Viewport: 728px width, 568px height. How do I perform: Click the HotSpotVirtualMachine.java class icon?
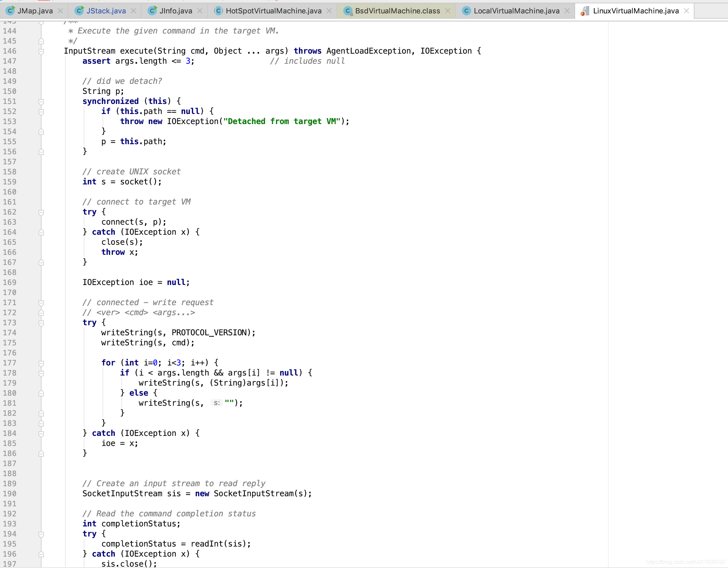pos(218,11)
